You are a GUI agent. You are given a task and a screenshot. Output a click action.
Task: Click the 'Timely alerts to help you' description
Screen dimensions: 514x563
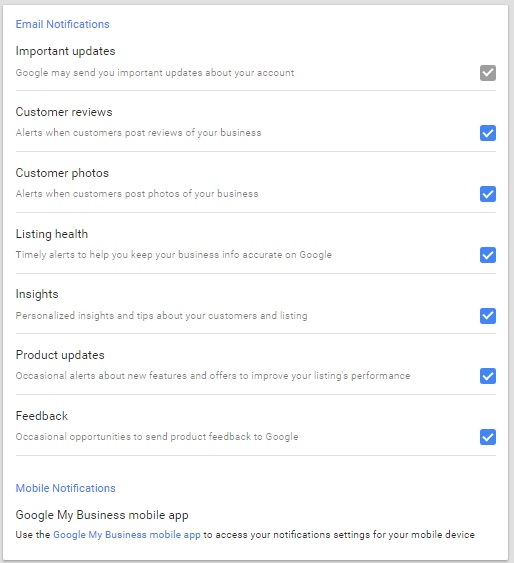pos(173,255)
